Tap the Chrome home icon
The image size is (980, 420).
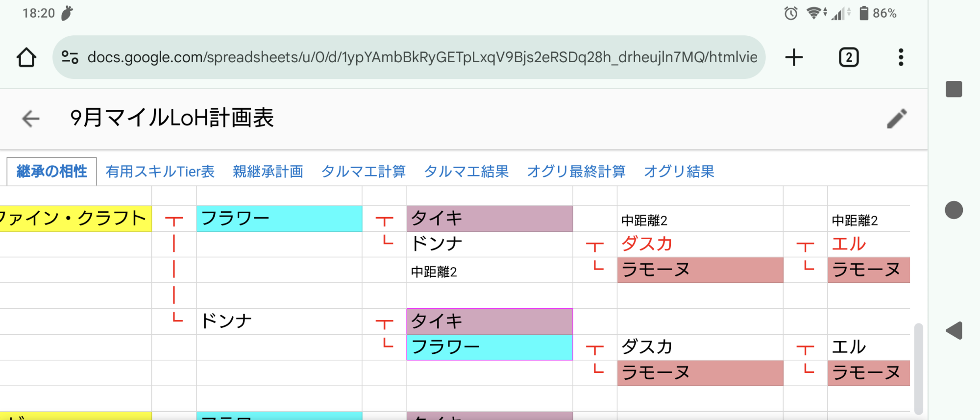point(26,57)
